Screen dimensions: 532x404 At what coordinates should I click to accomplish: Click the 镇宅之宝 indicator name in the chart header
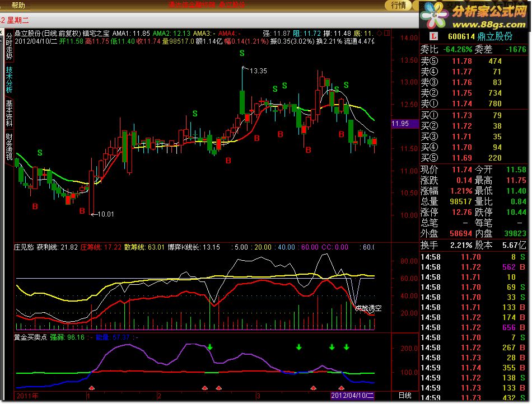point(96,34)
